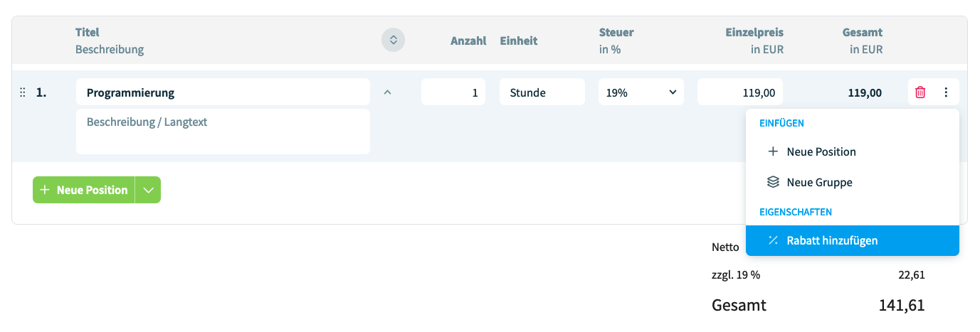Open the 19% Steuer dropdown
This screenshot has height=332, width=980.
tap(641, 92)
